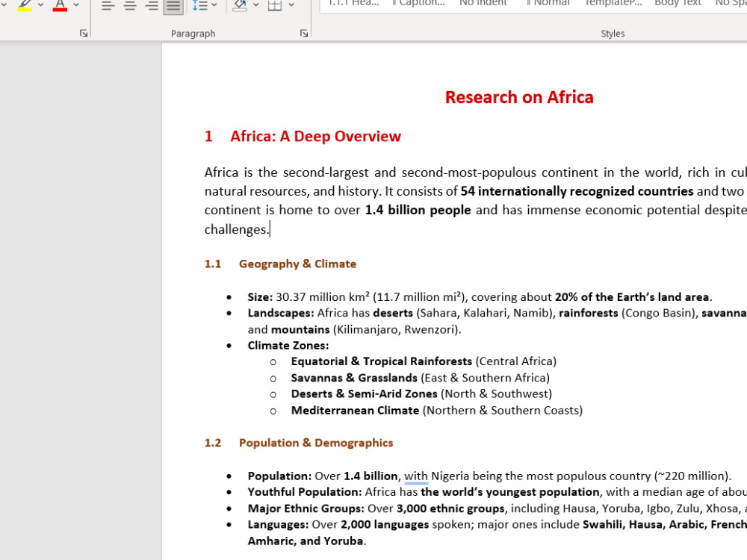Apply the Normal style

548,3
